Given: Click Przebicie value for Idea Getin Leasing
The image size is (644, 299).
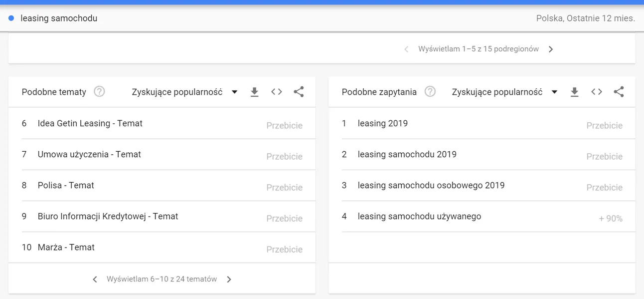Looking at the screenshot, I should [284, 126].
